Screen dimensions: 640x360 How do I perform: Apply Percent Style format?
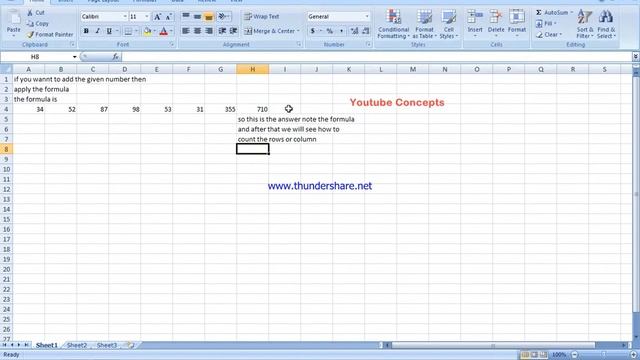coord(329,31)
